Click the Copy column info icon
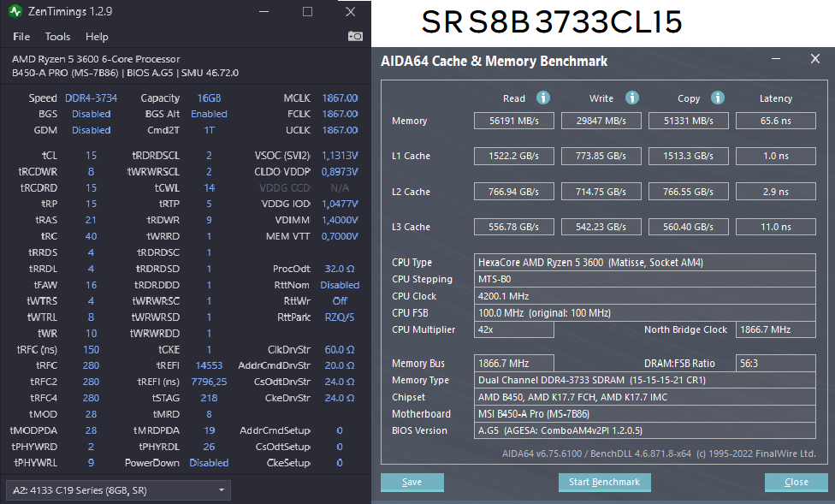Screen dimensions: 835x504 (x=717, y=98)
